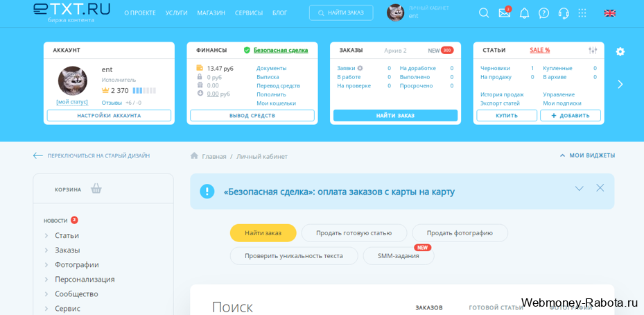Open Мои кошельки link
The width and height of the screenshot is (644, 315).
point(277,103)
